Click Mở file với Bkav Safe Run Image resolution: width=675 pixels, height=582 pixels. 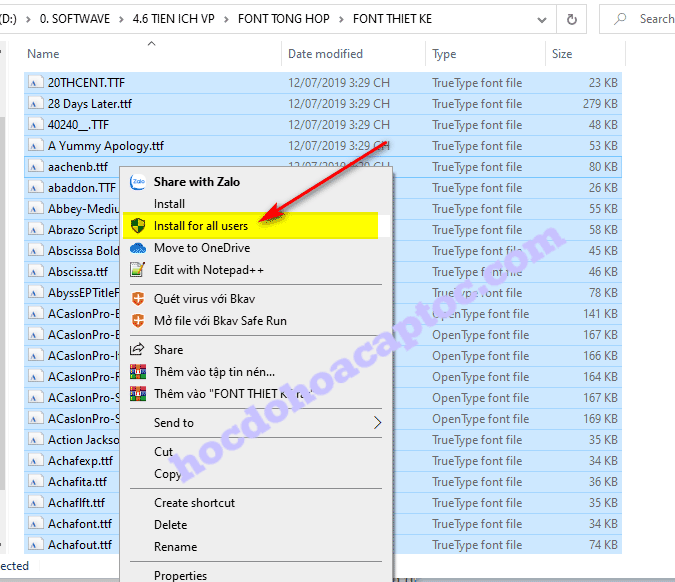[220, 321]
